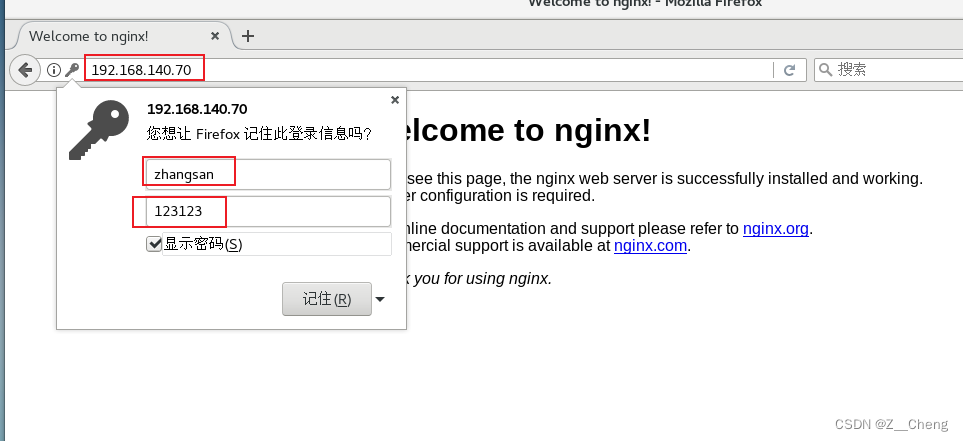Click the key icon in the address bar
The image size is (963, 441).
(x=72, y=70)
